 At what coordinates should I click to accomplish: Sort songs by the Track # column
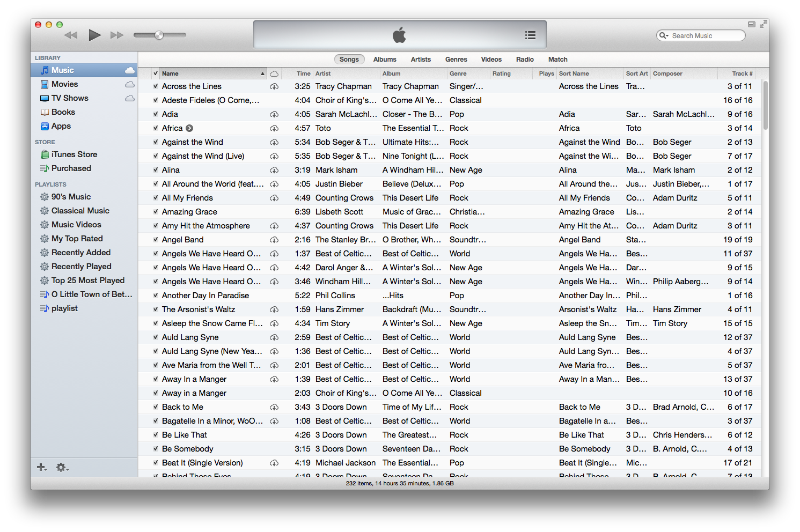(x=737, y=73)
